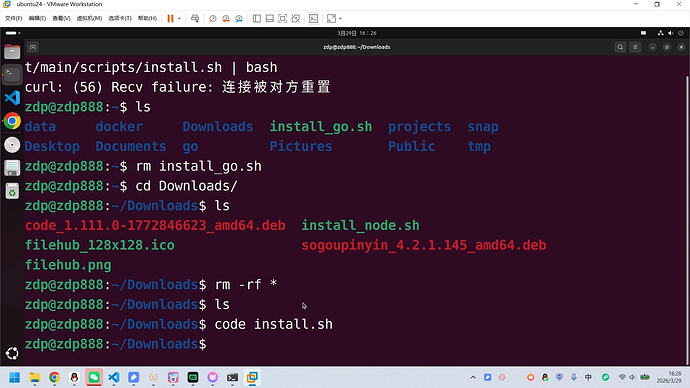The width and height of the screenshot is (690, 388).
Task: Switch to Unity mode icon
Action: pyautogui.click(x=296, y=18)
